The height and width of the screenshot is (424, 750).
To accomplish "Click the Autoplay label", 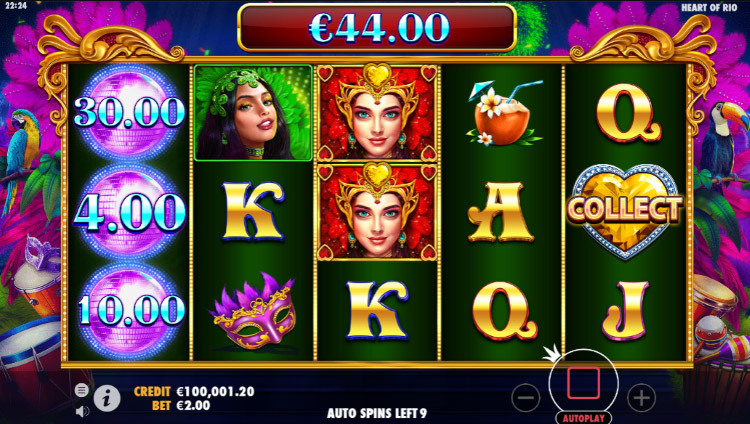I will pos(584,418).
